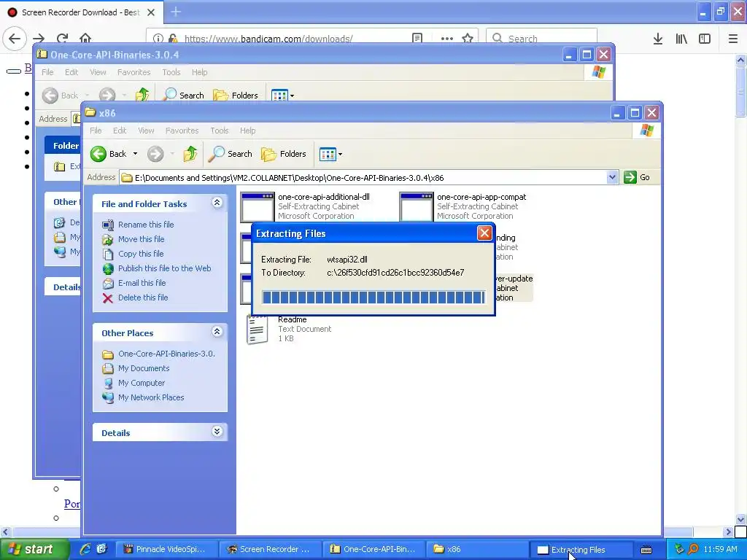The width and height of the screenshot is (747, 560).
Task: Click Firefox forward arrow button
Action: 39,38
